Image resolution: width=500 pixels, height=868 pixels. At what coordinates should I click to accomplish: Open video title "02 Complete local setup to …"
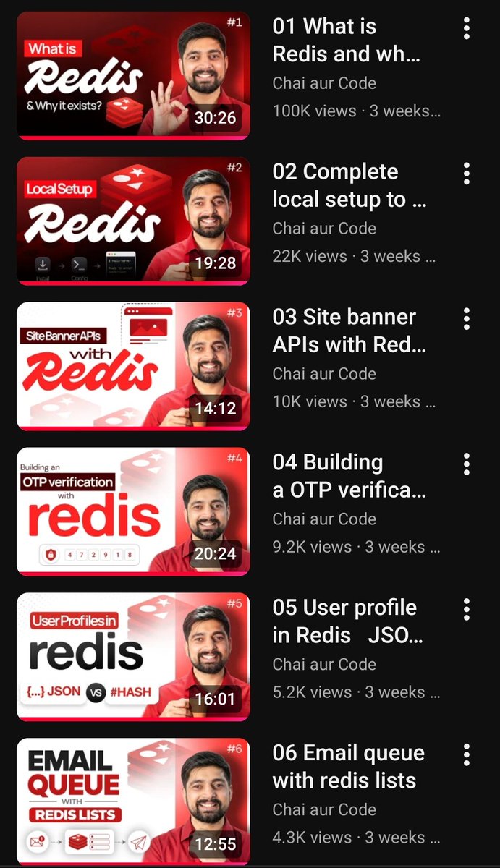coord(349,186)
